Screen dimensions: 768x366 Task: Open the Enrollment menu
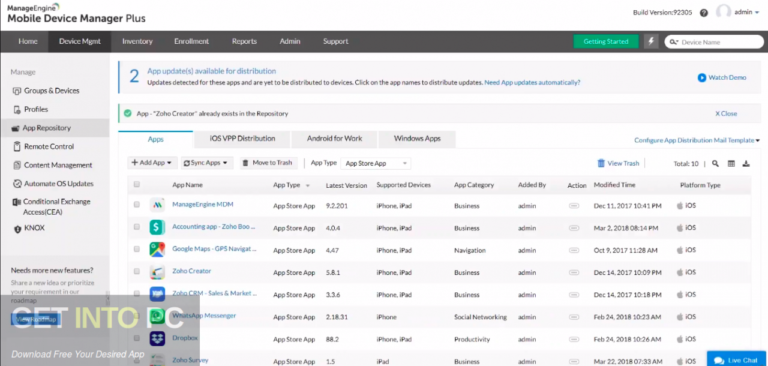(x=192, y=42)
